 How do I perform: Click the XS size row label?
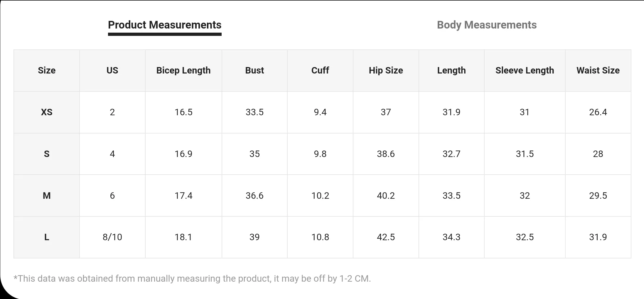pyautogui.click(x=47, y=112)
